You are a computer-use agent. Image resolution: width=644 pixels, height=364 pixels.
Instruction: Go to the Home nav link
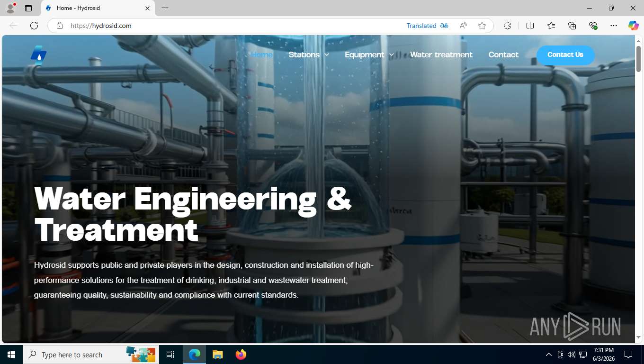[261, 55]
